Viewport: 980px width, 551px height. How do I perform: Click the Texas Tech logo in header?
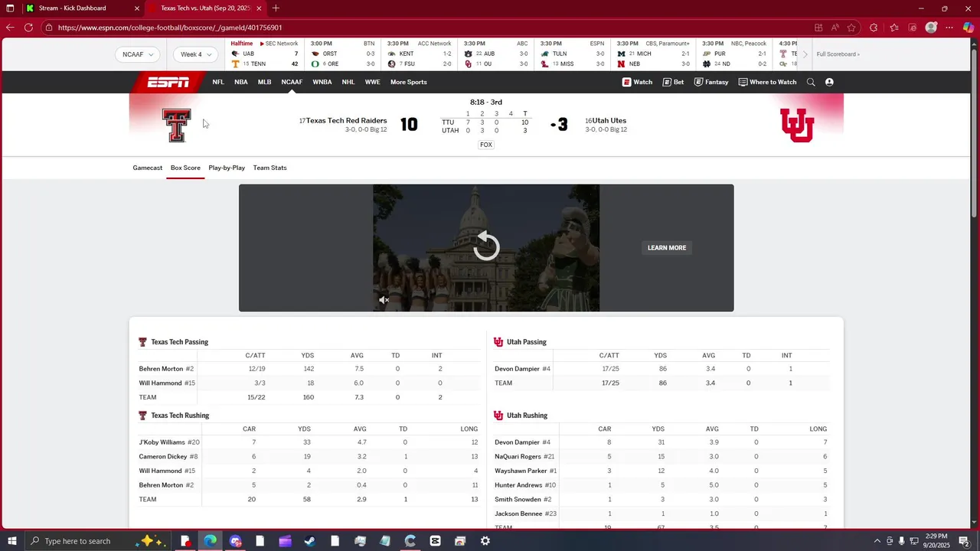point(176,125)
